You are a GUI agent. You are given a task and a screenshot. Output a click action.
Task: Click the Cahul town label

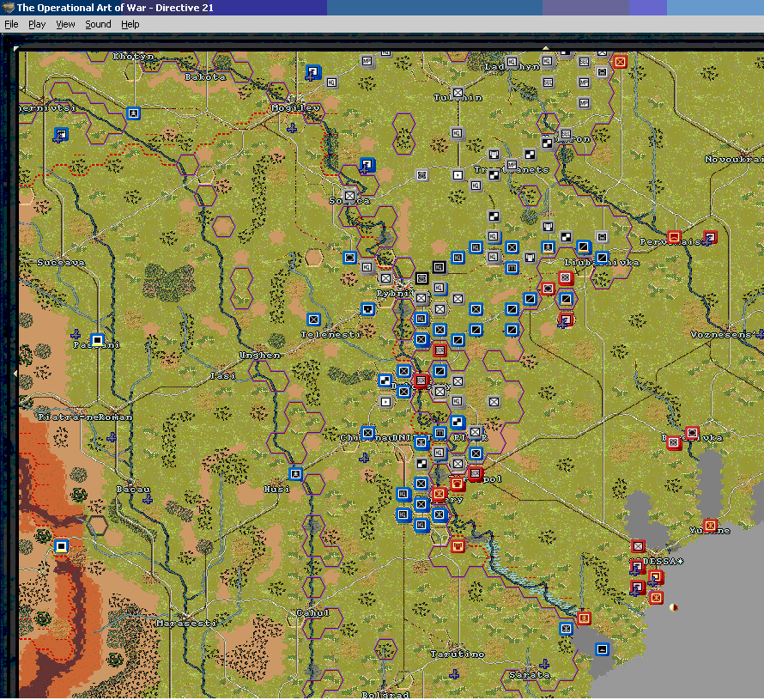[x=312, y=612]
